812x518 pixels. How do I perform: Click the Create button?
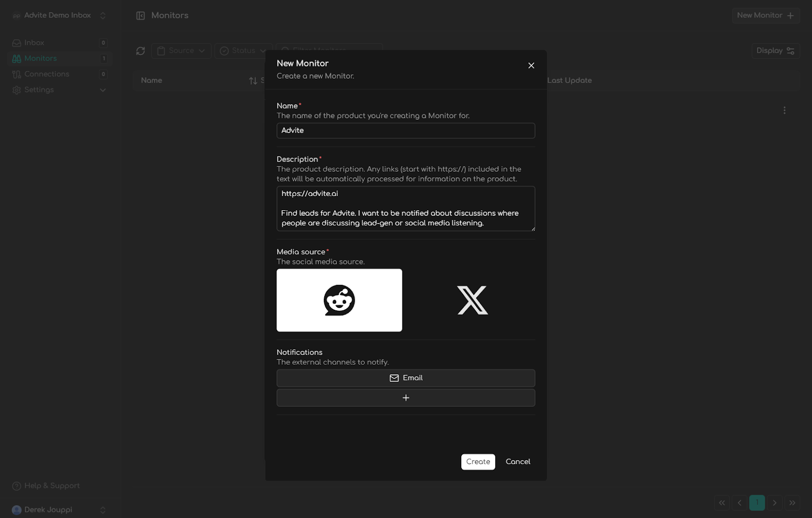(478, 462)
